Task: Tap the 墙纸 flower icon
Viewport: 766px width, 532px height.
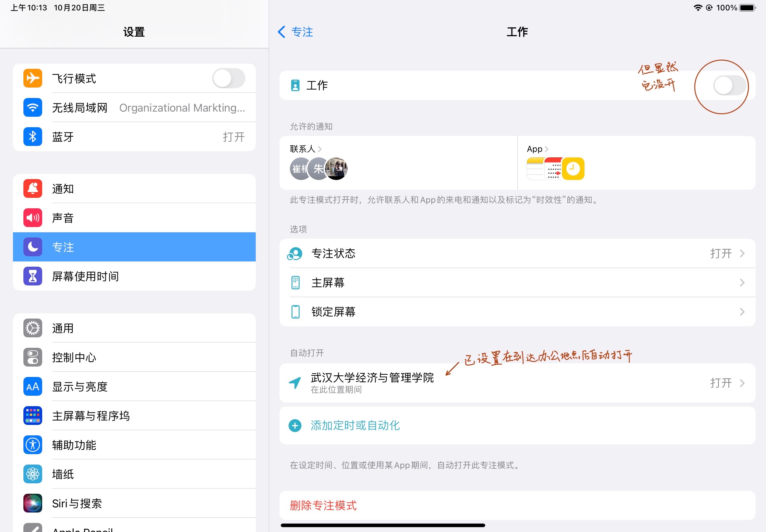Action: [33, 474]
